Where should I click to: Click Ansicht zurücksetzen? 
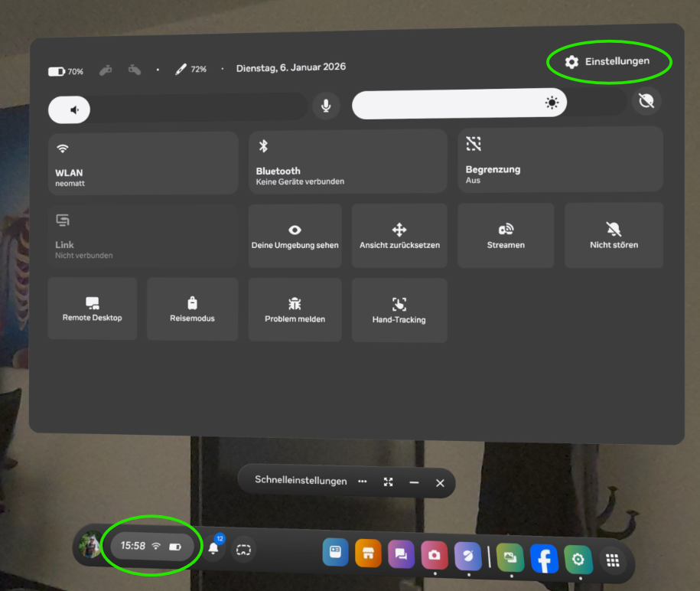pos(399,235)
